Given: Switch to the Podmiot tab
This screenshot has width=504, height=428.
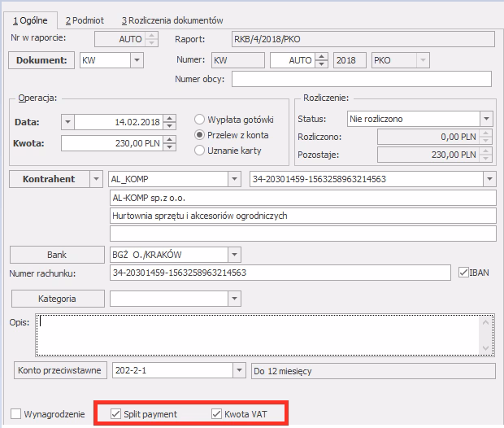Looking at the screenshot, I should click(x=84, y=20).
